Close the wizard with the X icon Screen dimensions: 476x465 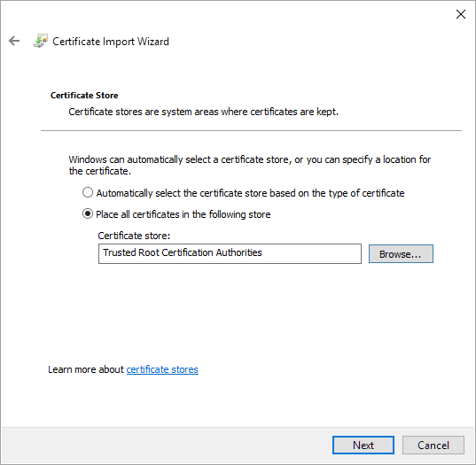point(461,14)
